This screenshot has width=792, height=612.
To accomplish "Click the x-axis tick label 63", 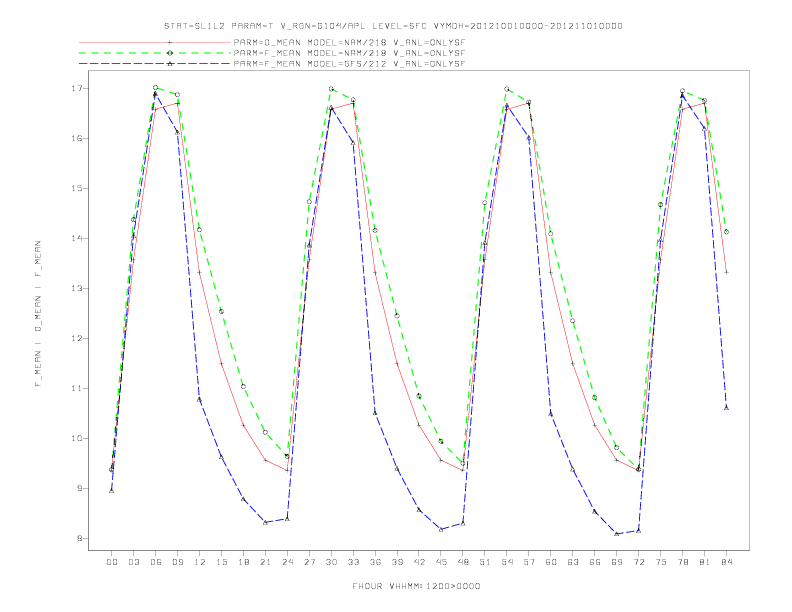I will click(x=573, y=562).
